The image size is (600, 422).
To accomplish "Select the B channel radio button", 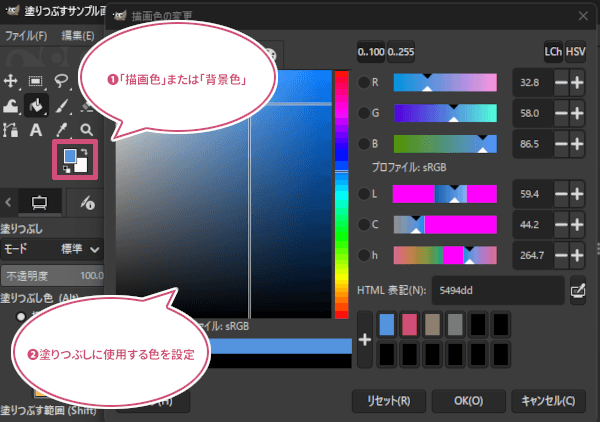I will 364,144.
